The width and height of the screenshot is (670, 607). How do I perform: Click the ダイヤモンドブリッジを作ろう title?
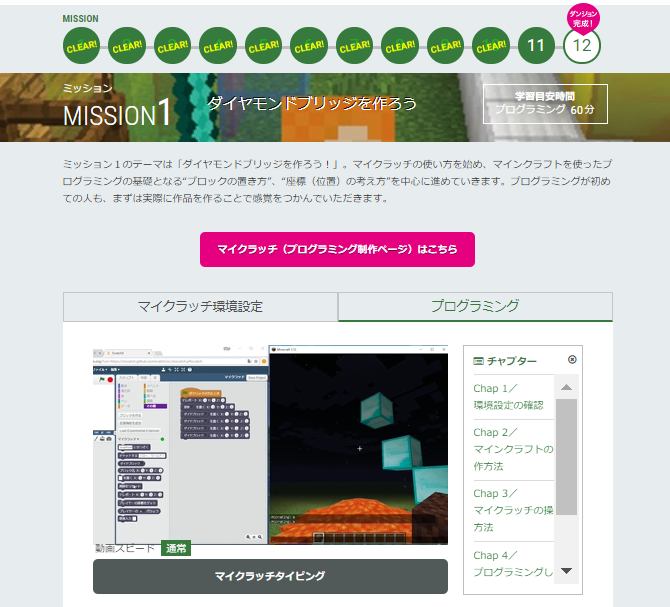click(x=312, y=103)
